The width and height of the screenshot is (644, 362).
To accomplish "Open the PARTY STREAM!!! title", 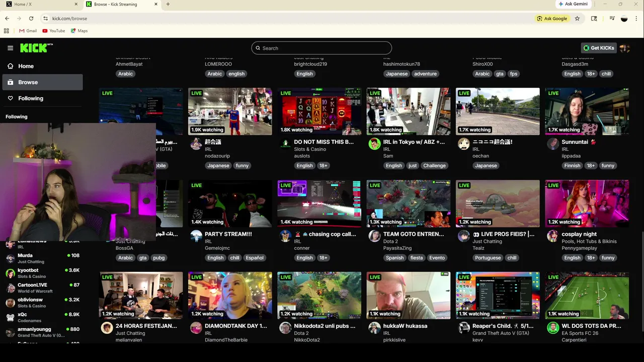I will [228, 234].
